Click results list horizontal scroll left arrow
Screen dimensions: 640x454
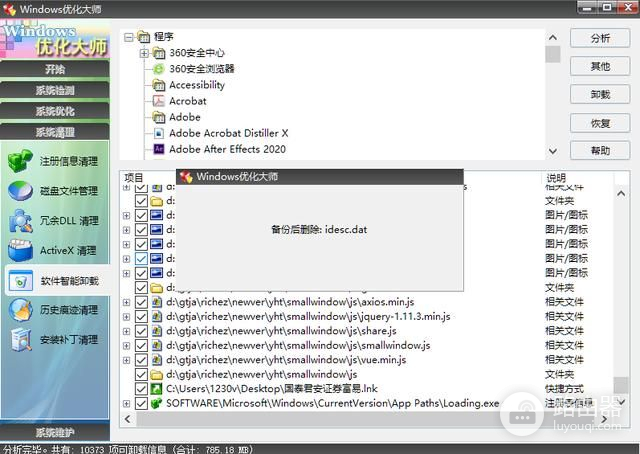(128, 419)
